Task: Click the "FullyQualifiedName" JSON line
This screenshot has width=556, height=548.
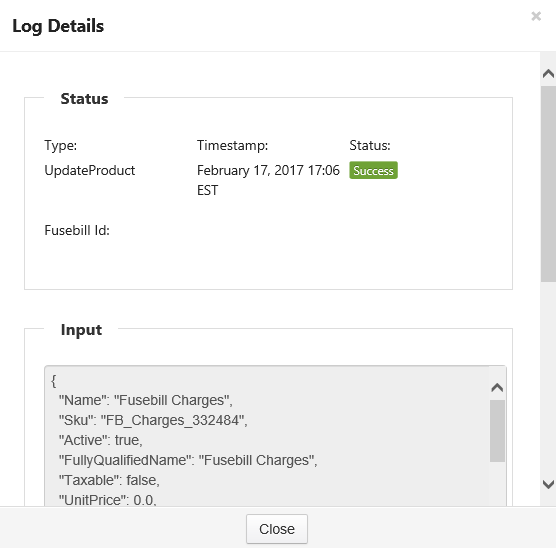Action: tap(188, 460)
